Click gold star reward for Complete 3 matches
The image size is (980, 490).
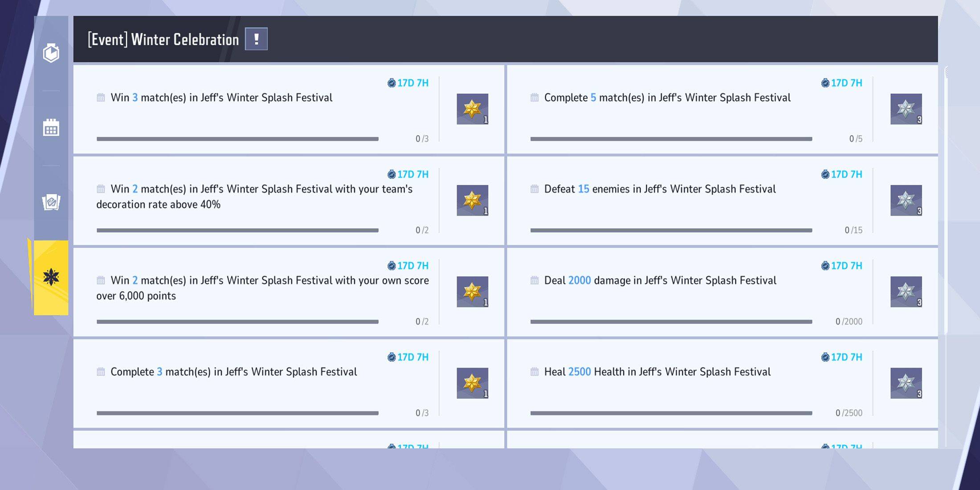472,383
